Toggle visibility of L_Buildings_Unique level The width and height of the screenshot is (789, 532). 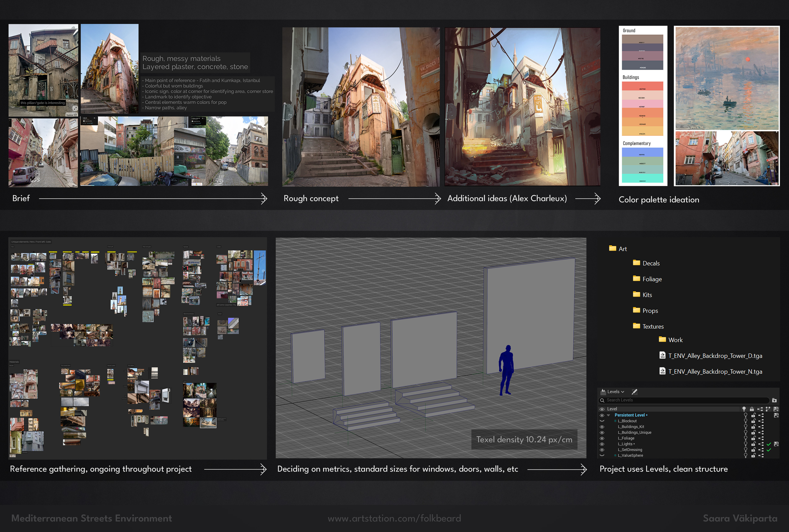click(602, 433)
